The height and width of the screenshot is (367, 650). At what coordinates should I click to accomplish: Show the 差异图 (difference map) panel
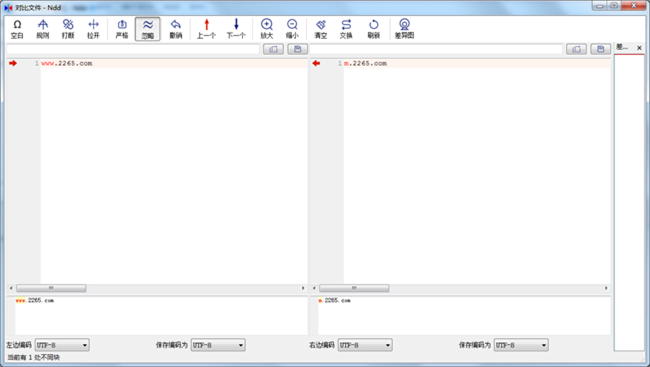coord(404,29)
